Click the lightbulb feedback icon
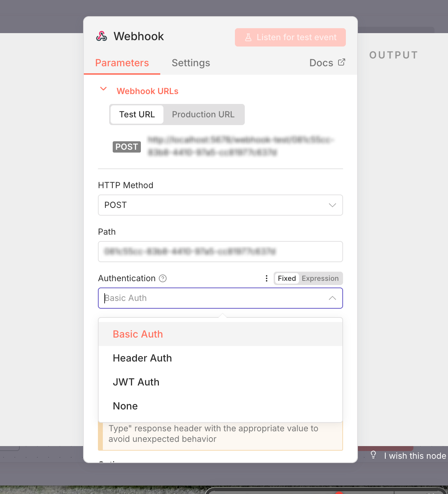The image size is (448, 494). pyautogui.click(x=373, y=455)
